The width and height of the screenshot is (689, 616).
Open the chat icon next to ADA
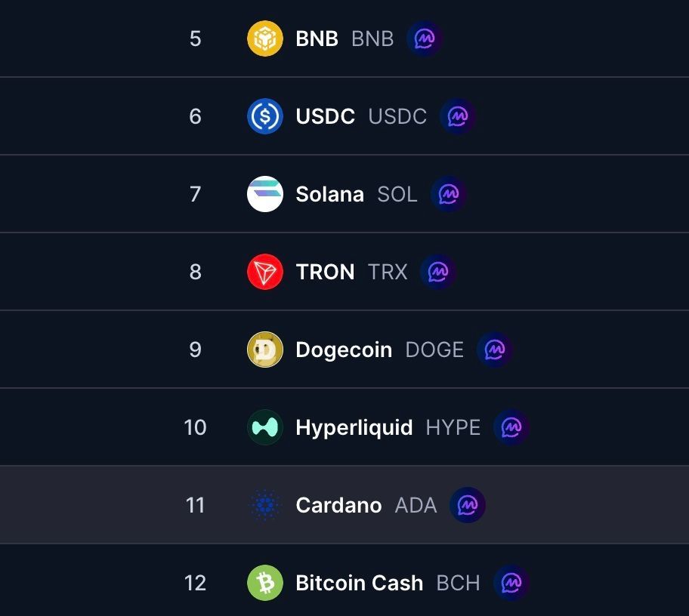point(468,505)
